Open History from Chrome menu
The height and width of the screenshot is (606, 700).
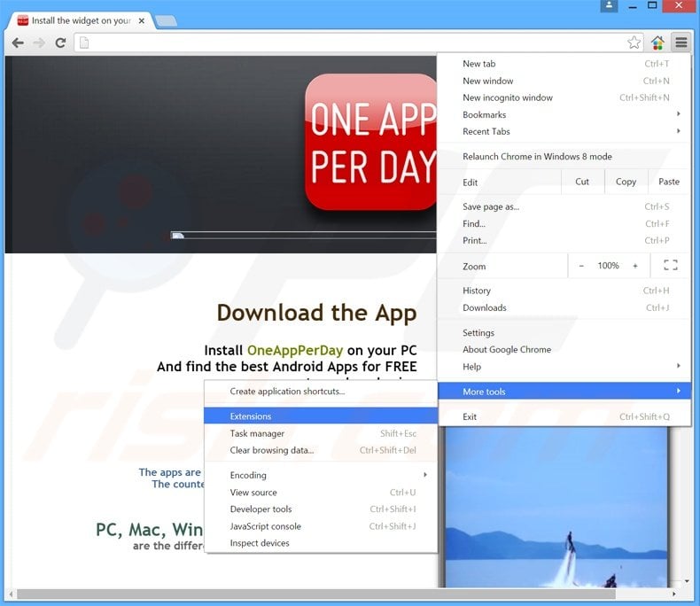[x=564, y=291]
